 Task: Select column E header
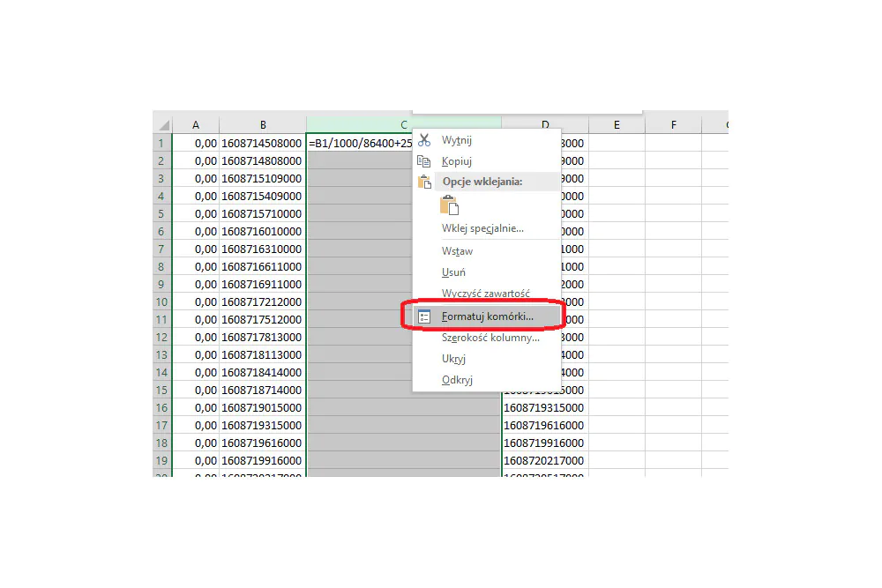[x=617, y=125]
